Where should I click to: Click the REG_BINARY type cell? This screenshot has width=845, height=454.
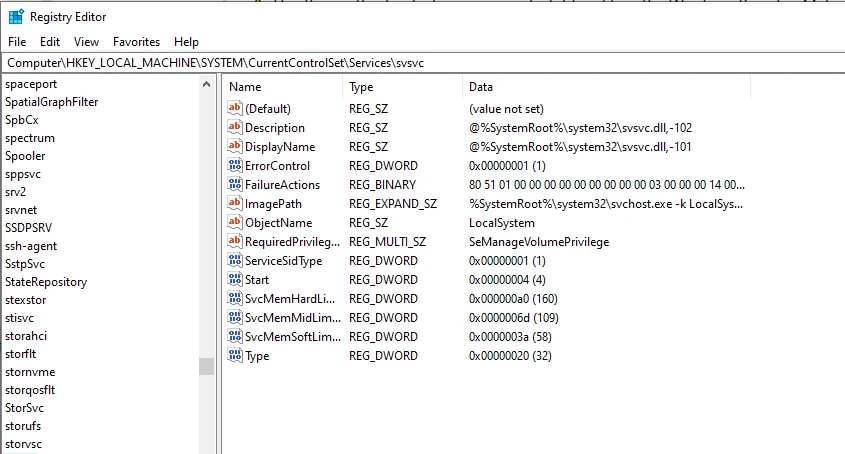[x=383, y=185]
